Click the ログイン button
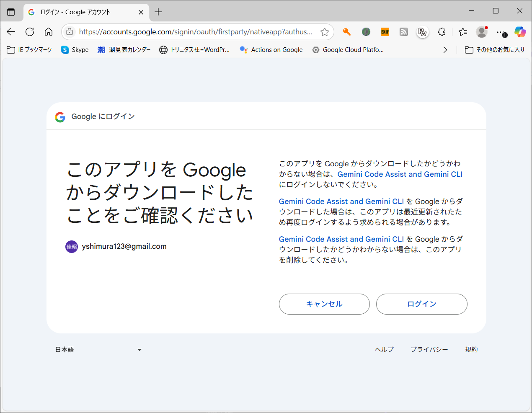This screenshot has height=413, width=532. point(422,304)
